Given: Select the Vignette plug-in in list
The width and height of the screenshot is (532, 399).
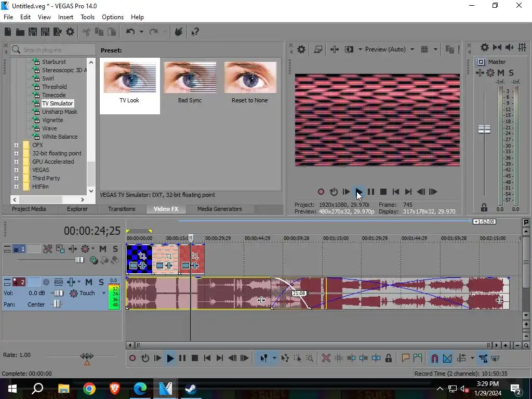Looking at the screenshot, I should 52,120.
